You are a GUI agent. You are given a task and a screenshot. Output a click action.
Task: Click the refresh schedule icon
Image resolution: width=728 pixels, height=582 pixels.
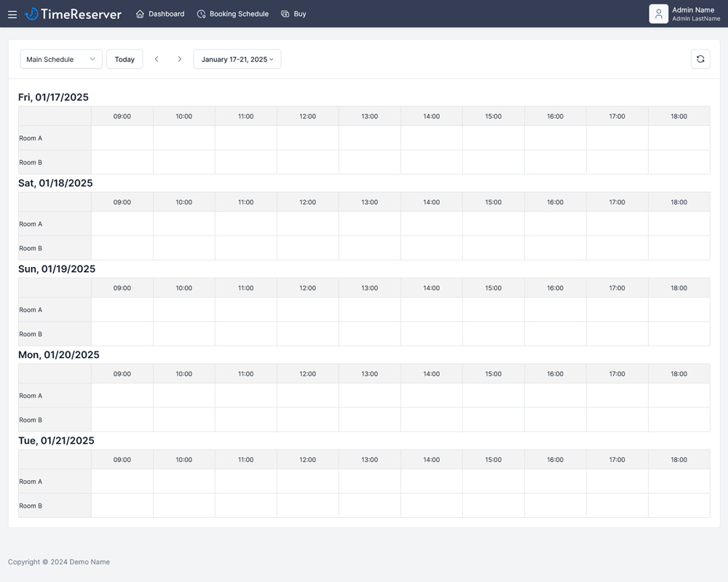(700, 59)
